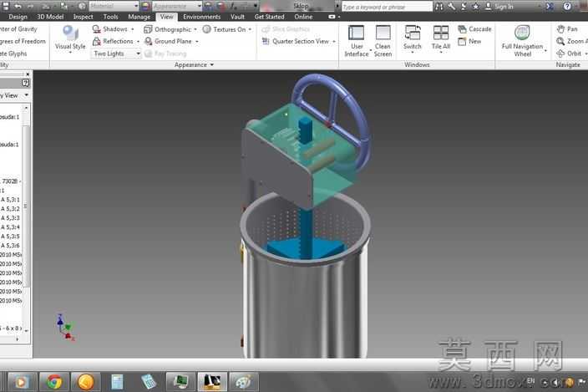Click the Autodesk Exchange X icon
Image resolution: width=588 pixels, height=392 pixels.
pos(550,7)
